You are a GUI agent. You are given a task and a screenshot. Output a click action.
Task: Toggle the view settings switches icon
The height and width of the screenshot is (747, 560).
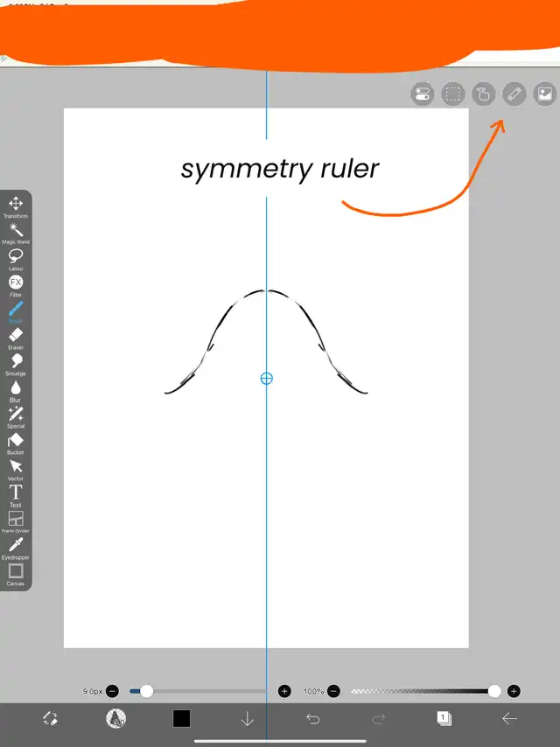422,94
